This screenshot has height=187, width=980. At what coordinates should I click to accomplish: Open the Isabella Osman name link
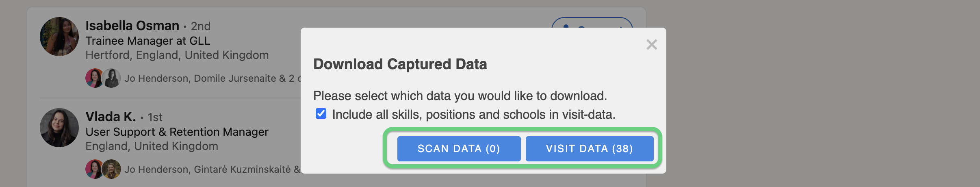[x=132, y=26]
